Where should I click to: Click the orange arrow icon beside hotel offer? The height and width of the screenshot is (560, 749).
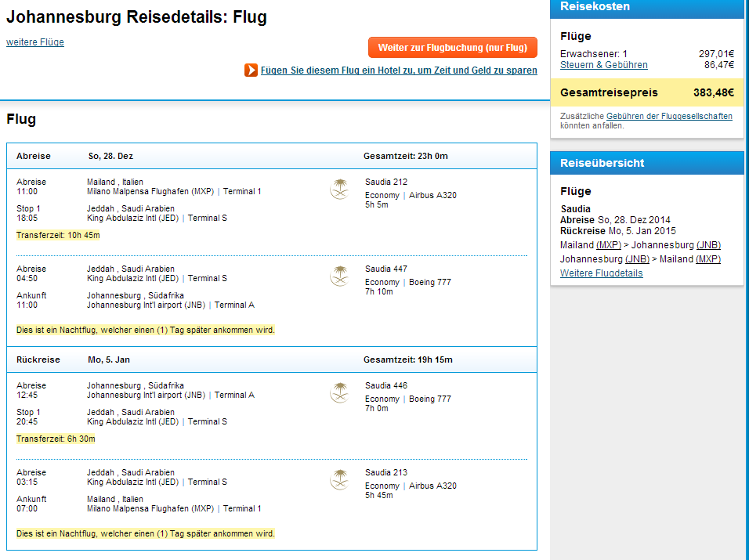click(x=251, y=70)
